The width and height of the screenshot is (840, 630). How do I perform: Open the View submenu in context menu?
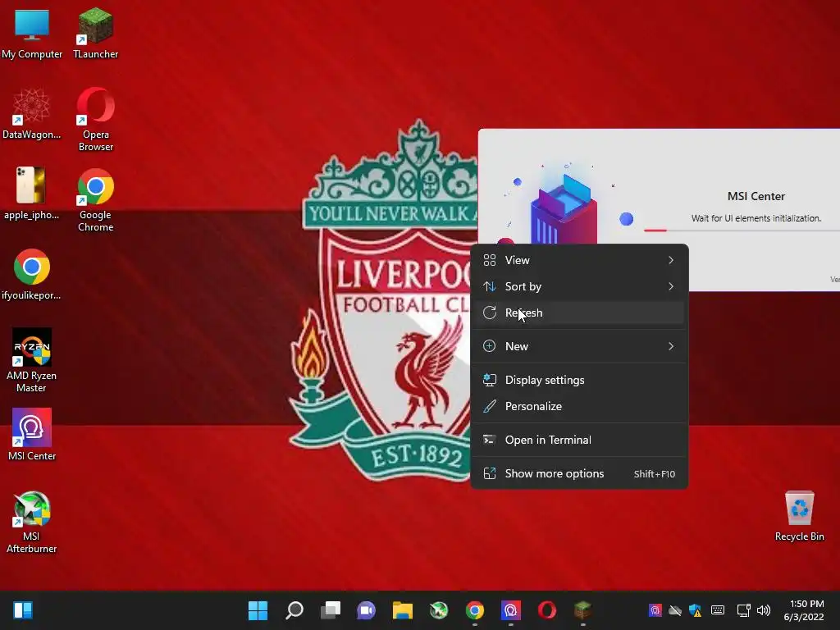[x=579, y=260]
